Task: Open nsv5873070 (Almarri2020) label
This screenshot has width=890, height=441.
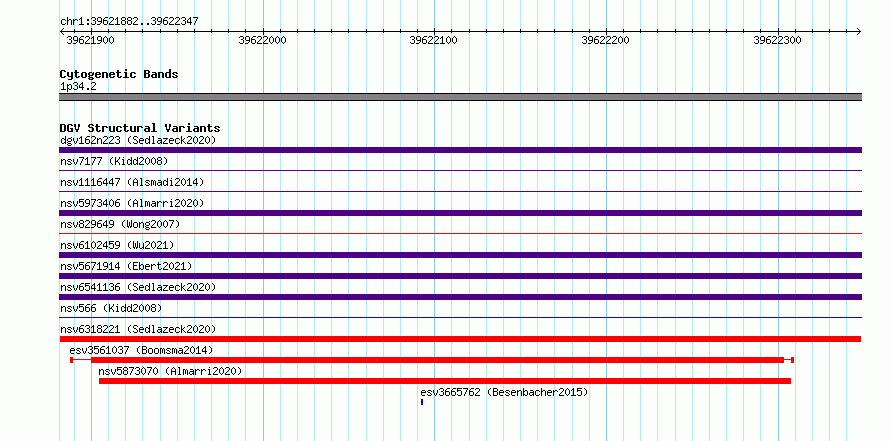Action: [170, 371]
